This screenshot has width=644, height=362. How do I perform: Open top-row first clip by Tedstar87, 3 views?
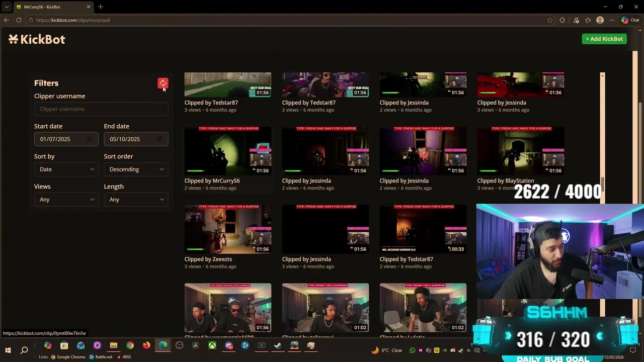228,84
